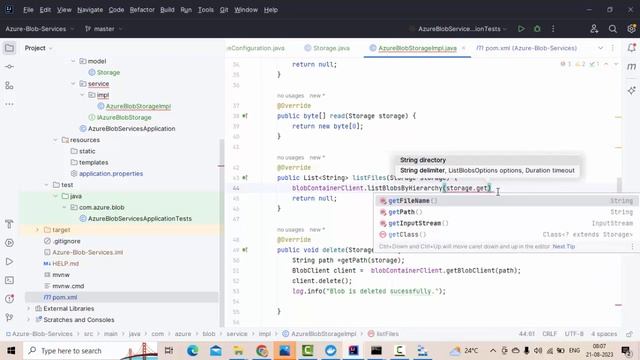The height and width of the screenshot is (360, 640).
Task: Open Microsoft Edge from taskbar
Action: click(192, 351)
